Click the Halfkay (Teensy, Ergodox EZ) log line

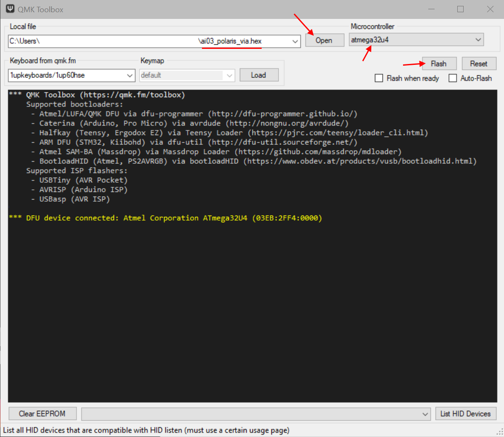tap(230, 133)
